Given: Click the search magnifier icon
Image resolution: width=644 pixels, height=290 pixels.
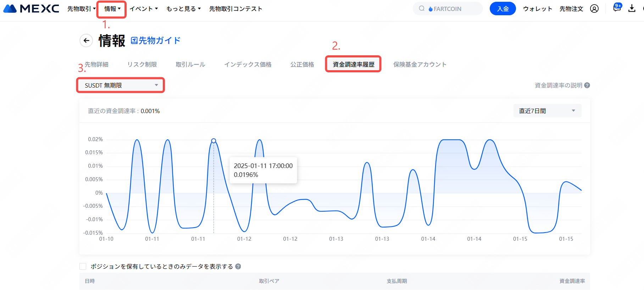Looking at the screenshot, I should tap(422, 9).
